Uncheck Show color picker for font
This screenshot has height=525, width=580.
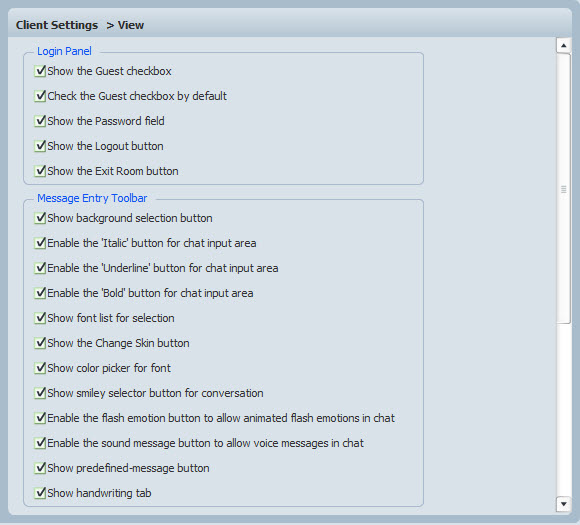tap(40, 368)
